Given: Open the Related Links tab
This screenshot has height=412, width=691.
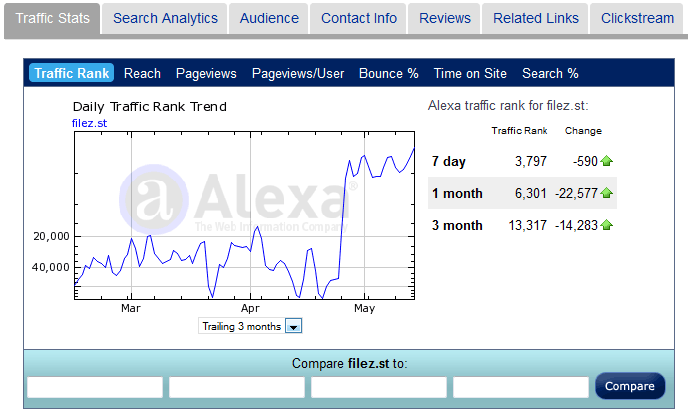Looking at the screenshot, I should [535, 18].
